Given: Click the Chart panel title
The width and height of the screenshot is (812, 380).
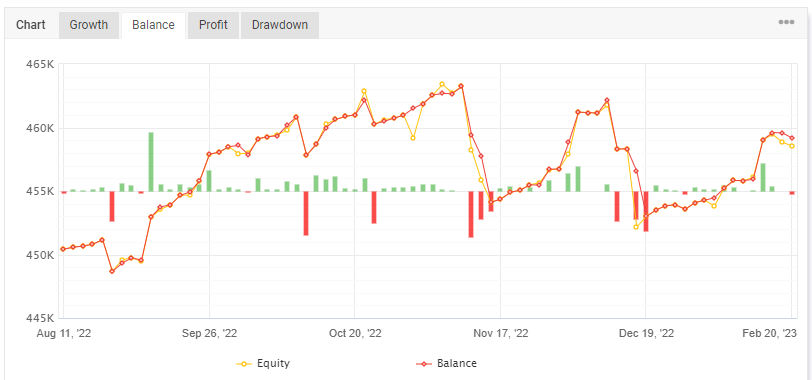Looking at the screenshot, I should tap(31, 25).
